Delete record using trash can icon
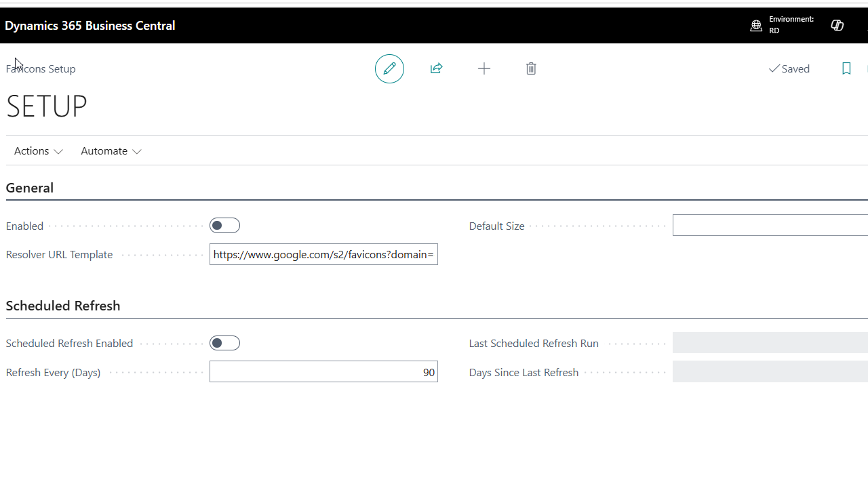Image resolution: width=868 pixels, height=488 pixels. pyautogui.click(x=531, y=68)
